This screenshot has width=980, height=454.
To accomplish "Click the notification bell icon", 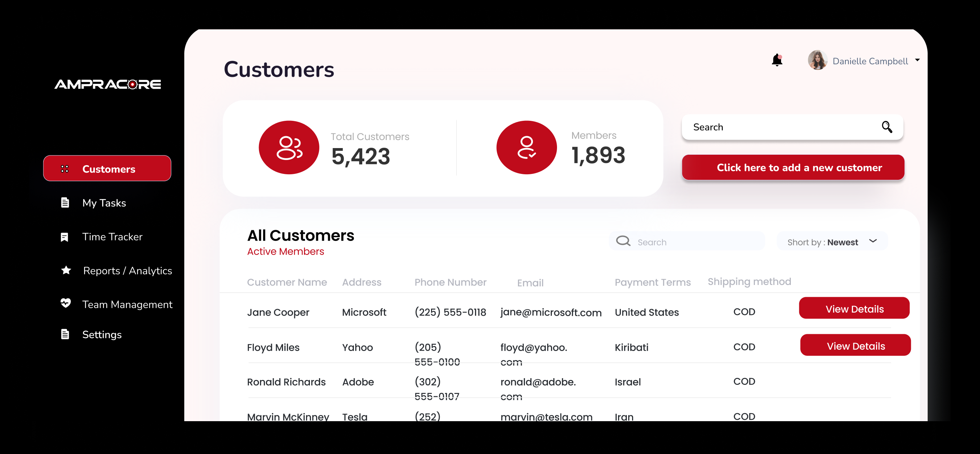I will coord(777,60).
